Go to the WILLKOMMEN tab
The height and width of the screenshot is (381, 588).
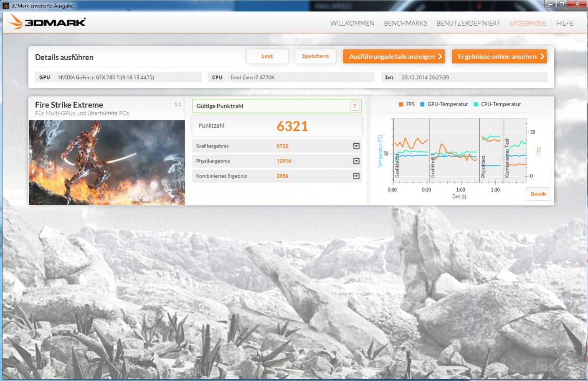(352, 23)
